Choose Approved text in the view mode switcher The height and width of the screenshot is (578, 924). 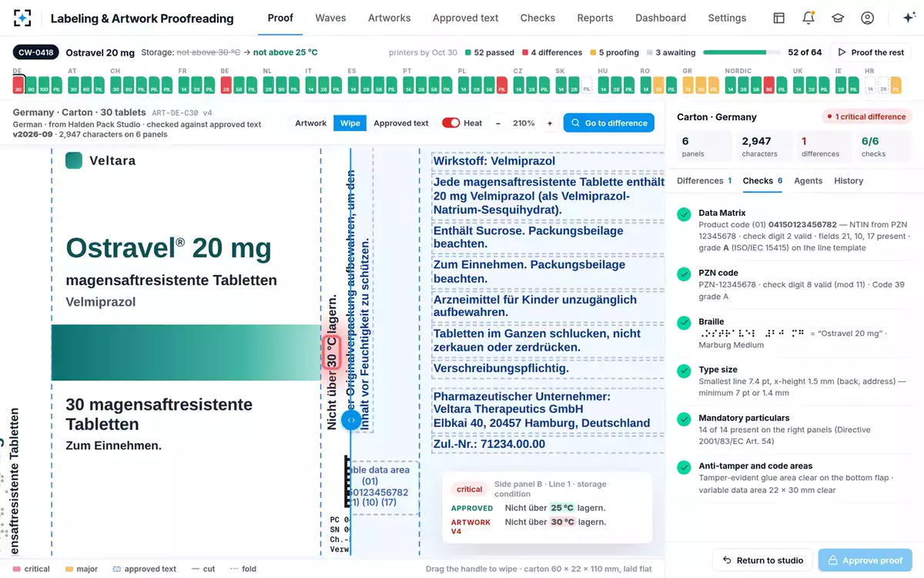[401, 123]
